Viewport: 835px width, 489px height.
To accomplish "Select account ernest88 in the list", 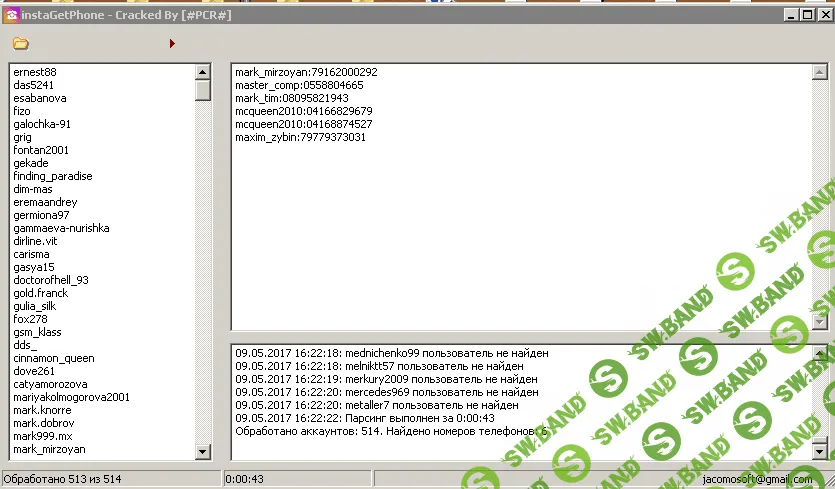I will click(35, 72).
